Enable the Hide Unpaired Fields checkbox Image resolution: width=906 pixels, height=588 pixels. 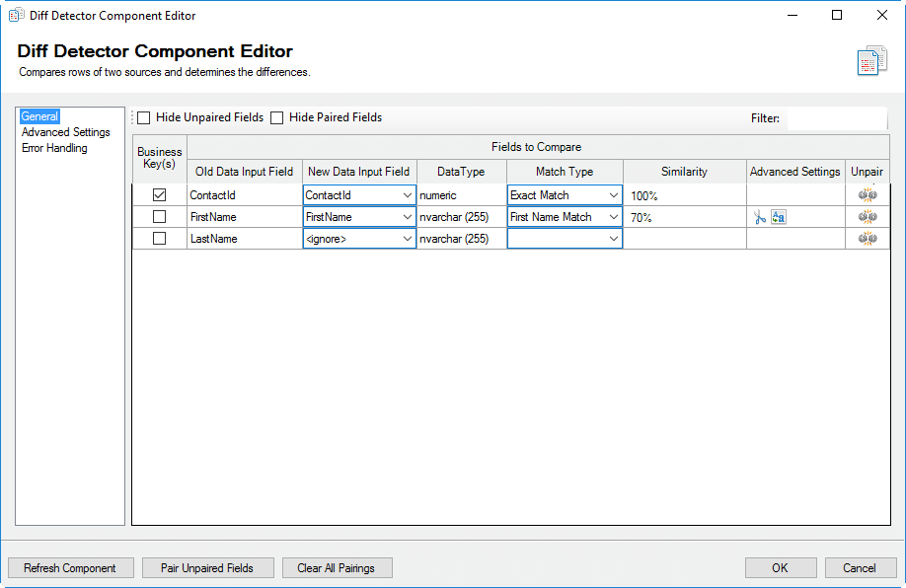pos(143,117)
